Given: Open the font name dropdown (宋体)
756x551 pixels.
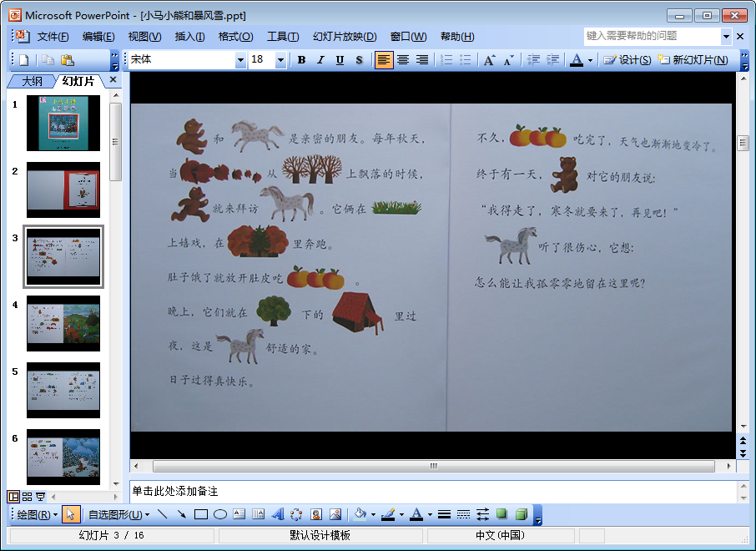Looking at the screenshot, I should click(x=240, y=60).
